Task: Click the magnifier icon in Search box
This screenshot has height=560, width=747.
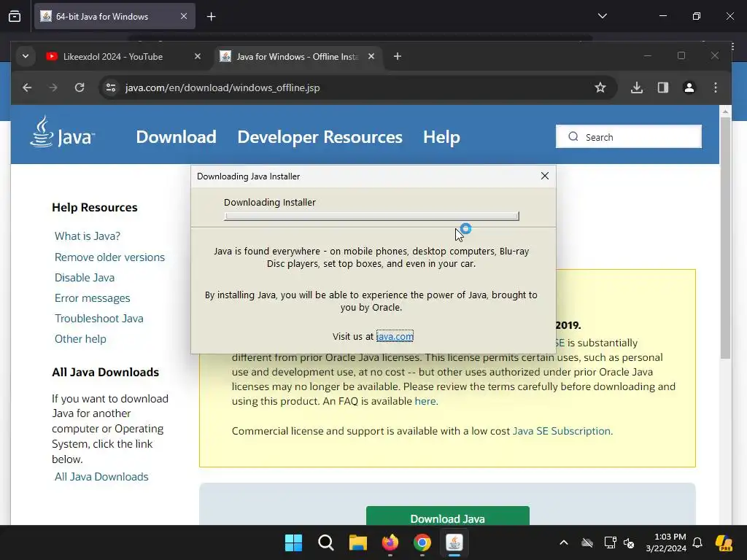Action: (573, 136)
